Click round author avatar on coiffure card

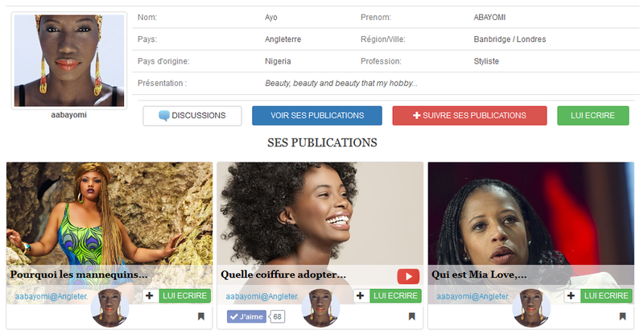320,308
